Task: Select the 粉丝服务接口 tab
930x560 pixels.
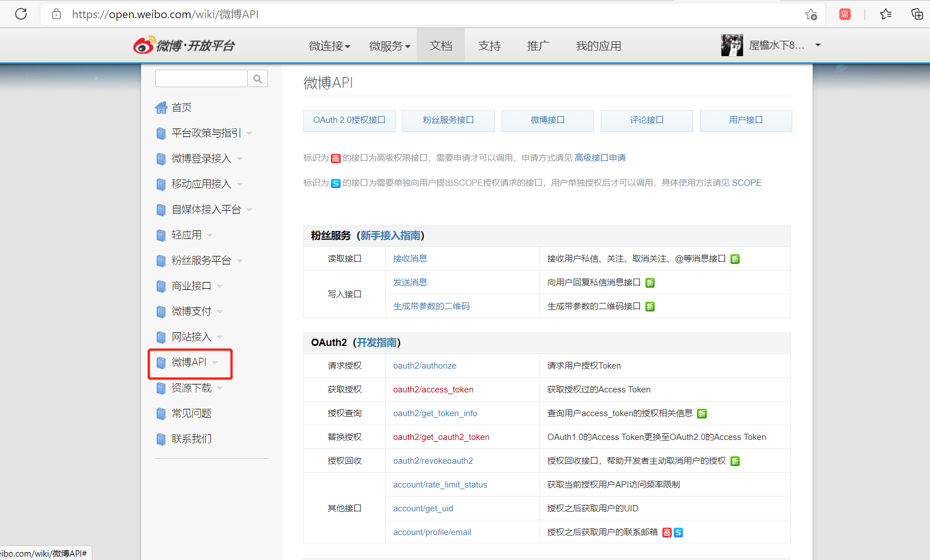Action: 448,121
